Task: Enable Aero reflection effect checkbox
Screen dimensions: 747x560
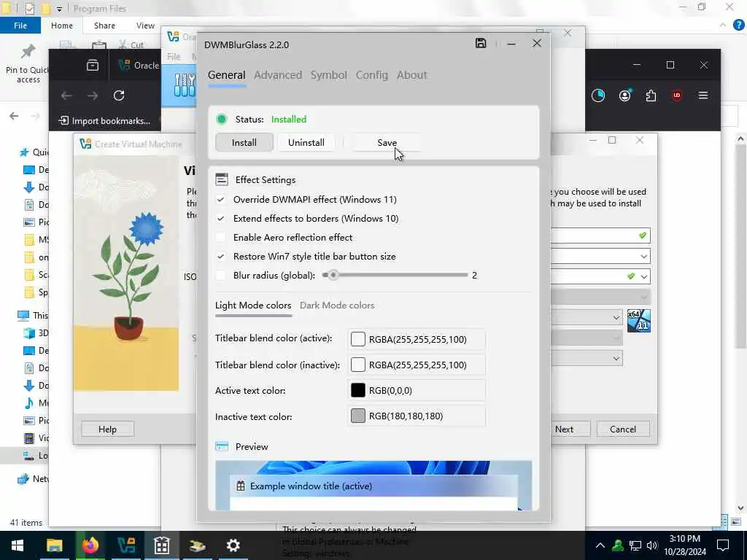Action: (220, 237)
